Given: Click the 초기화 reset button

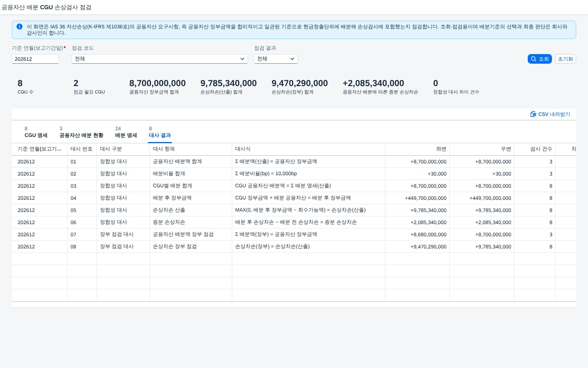Looking at the screenshot, I should [x=565, y=59].
